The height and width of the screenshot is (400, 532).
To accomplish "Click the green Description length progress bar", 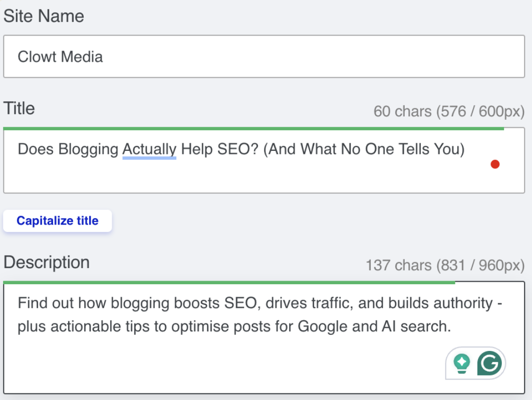I will pos(229,283).
